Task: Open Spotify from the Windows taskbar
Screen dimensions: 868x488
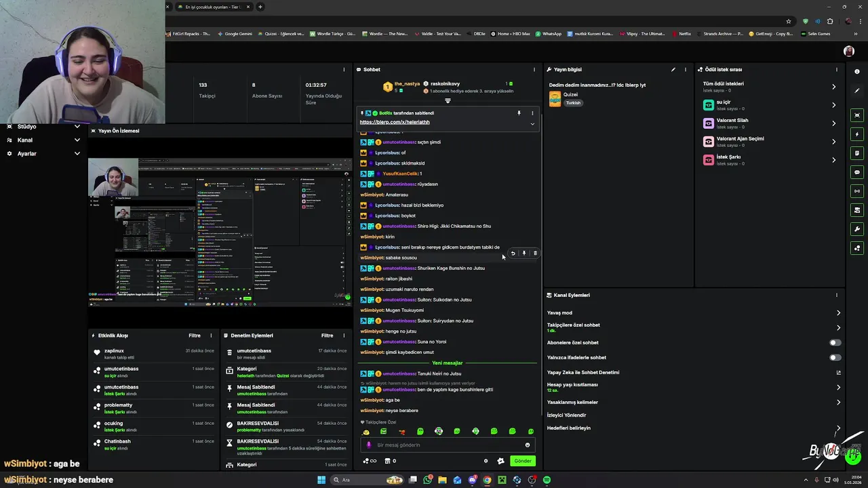Action: click(x=547, y=480)
